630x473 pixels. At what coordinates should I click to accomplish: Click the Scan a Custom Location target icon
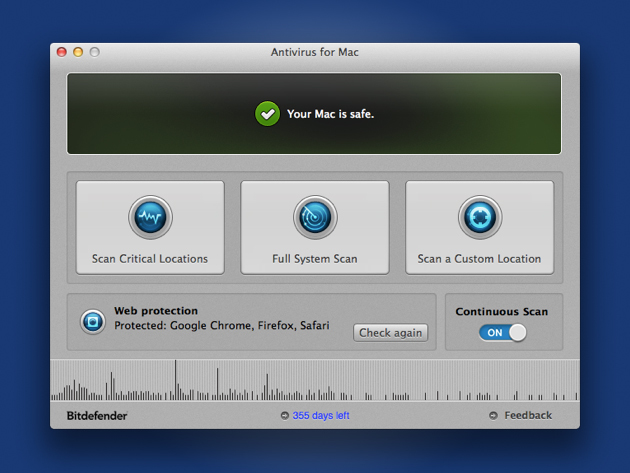pos(480,217)
